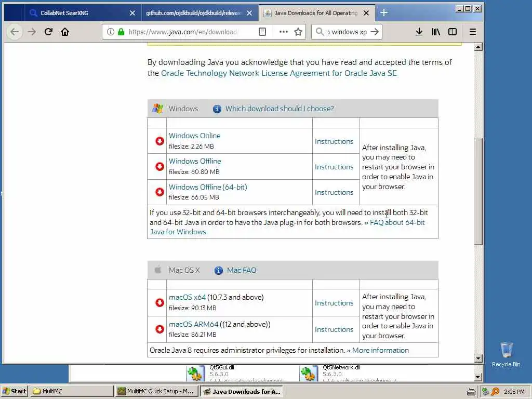Click red download icon for macOS ARM64
This screenshot has width=532, height=399.
[160, 329]
